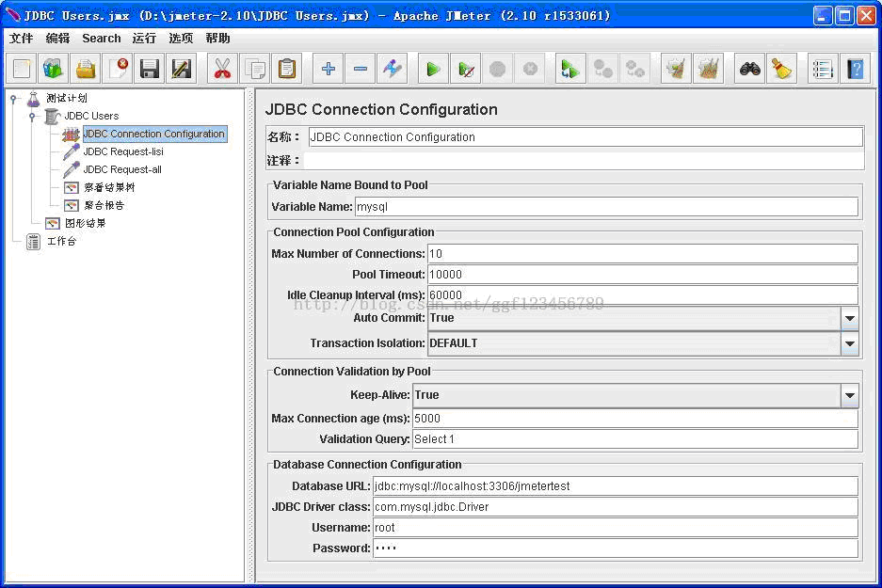
Task: Click Remote start all icon
Action: pos(570,69)
